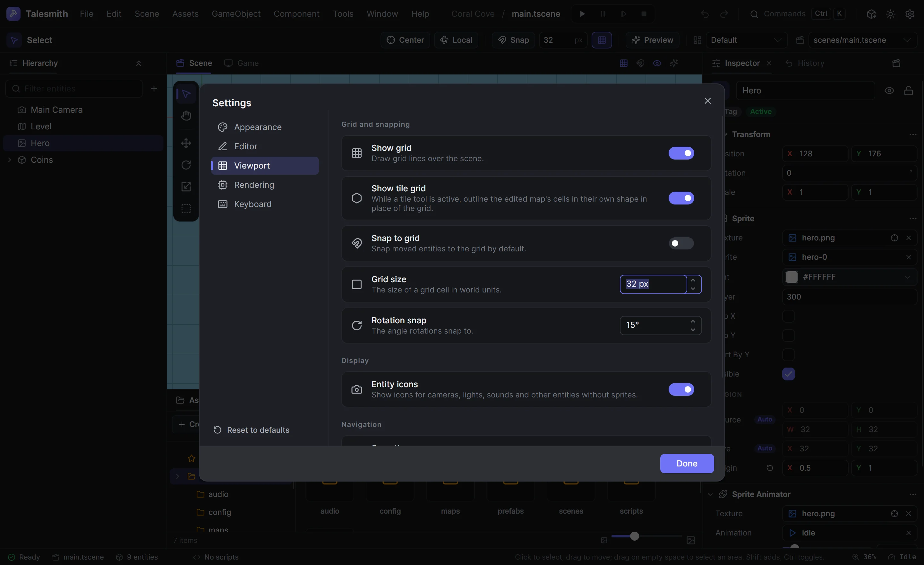This screenshot has width=924, height=565.
Task: Click the Local space button
Action: (x=456, y=40)
